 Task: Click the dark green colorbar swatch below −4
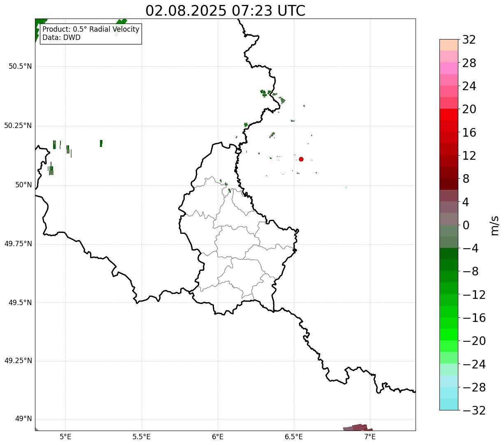pos(449,254)
